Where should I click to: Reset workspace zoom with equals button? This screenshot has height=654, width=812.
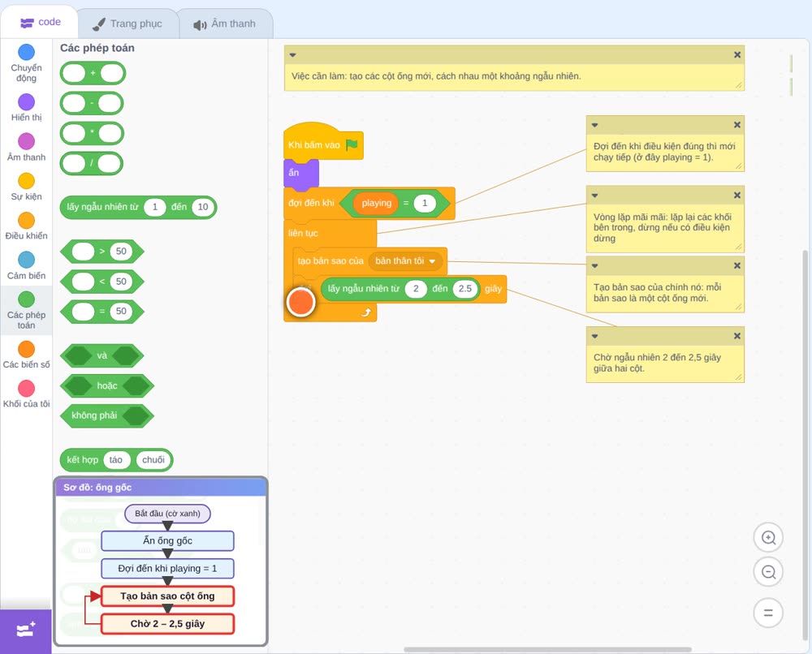click(768, 613)
